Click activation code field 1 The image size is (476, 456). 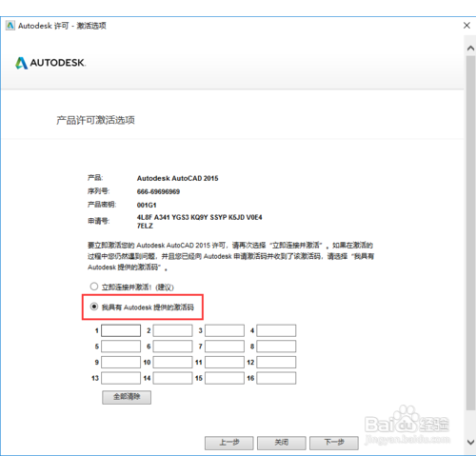(121, 330)
